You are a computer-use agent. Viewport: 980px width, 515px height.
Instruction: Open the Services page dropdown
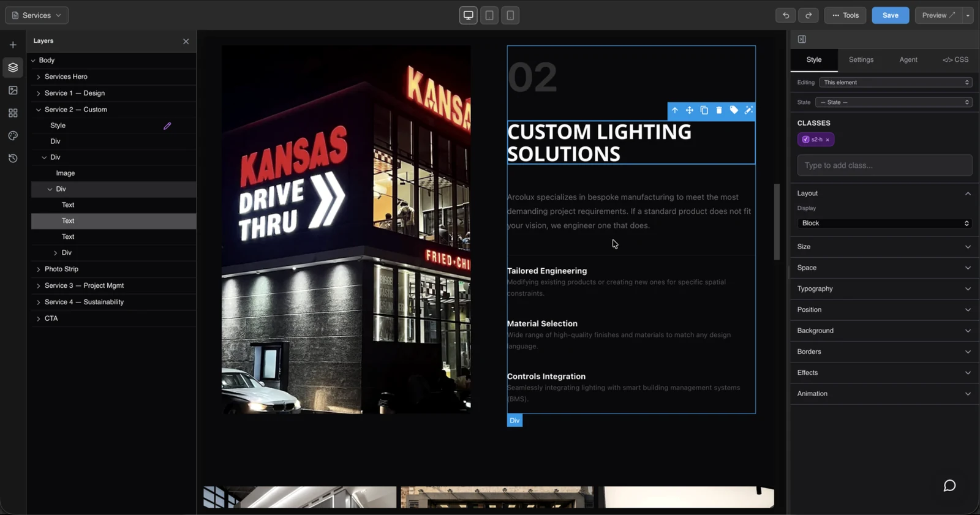(37, 15)
